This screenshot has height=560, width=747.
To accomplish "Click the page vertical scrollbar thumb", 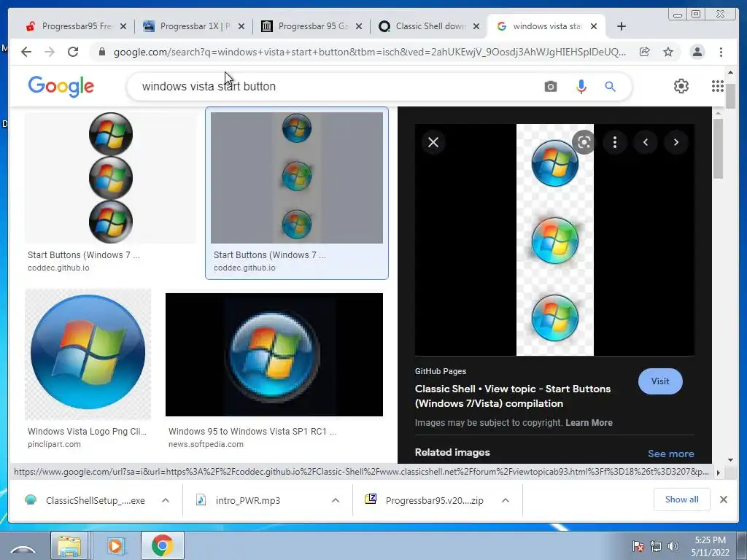I will 730,96.
